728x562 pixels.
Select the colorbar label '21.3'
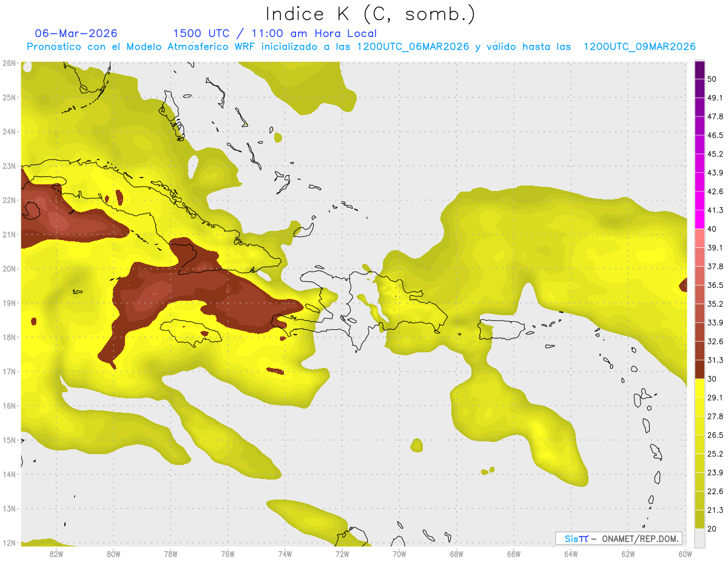pos(715,510)
